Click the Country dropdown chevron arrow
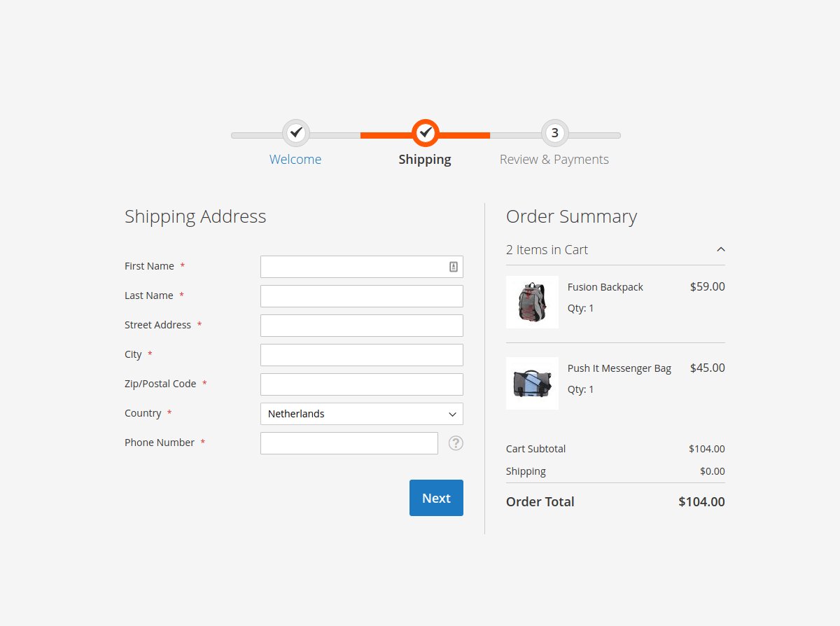 [x=453, y=414]
